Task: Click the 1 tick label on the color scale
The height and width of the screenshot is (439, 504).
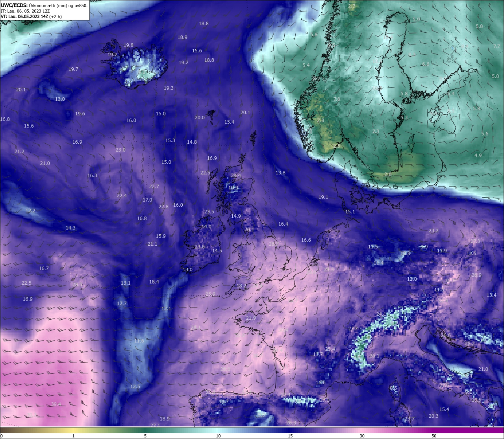Action: [x=74, y=436]
